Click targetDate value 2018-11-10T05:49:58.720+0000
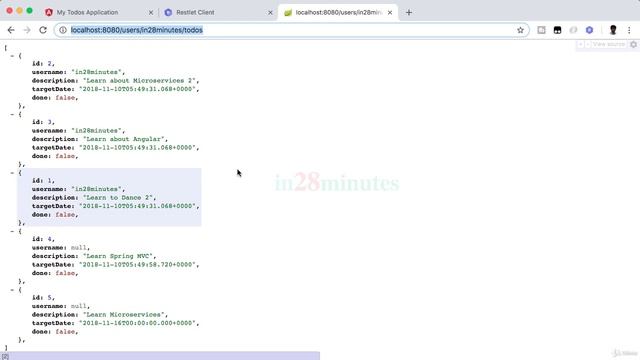The image size is (640, 360). pyautogui.click(x=138, y=264)
